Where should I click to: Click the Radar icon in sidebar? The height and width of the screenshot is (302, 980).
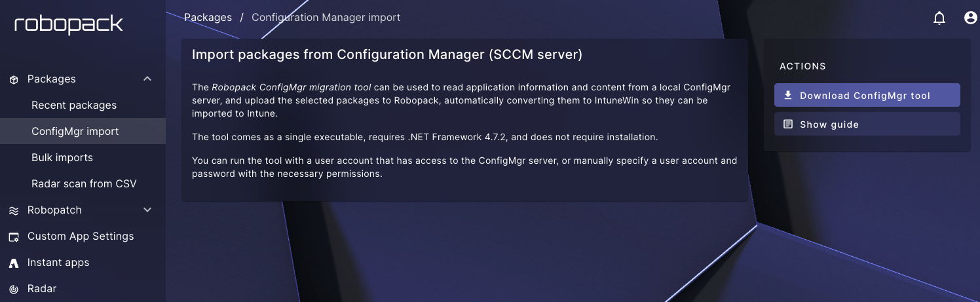point(14,289)
